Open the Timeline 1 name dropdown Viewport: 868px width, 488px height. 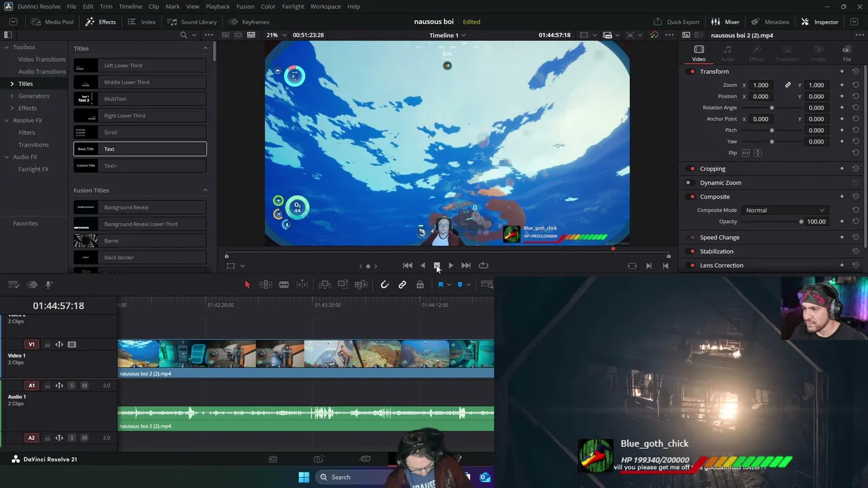(x=448, y=35)
